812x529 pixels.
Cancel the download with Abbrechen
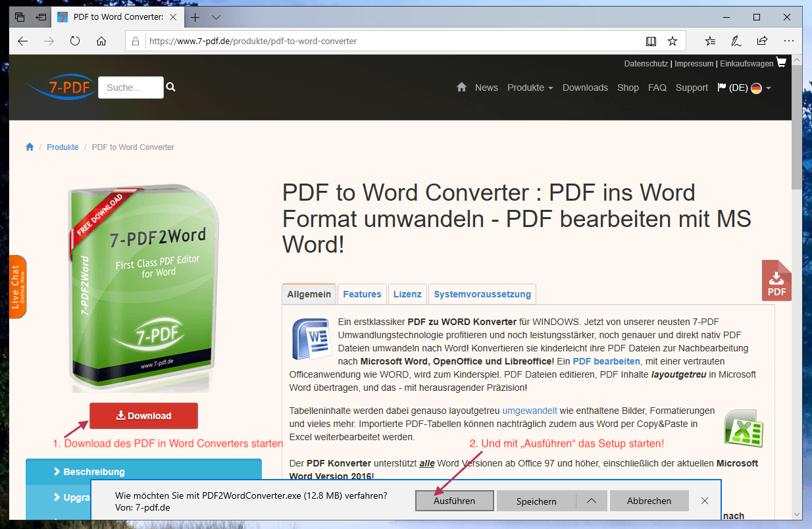649,501
